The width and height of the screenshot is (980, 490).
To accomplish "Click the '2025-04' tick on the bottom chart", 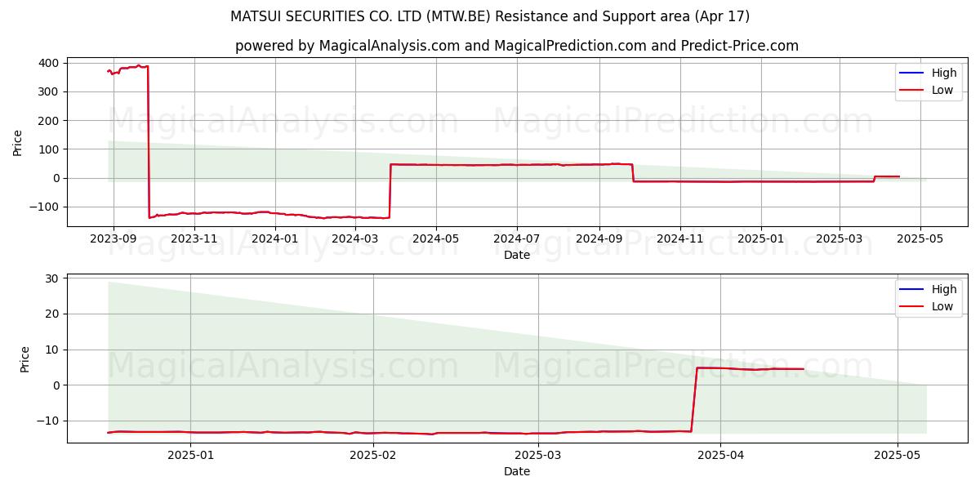I will (x=721, y=455).
